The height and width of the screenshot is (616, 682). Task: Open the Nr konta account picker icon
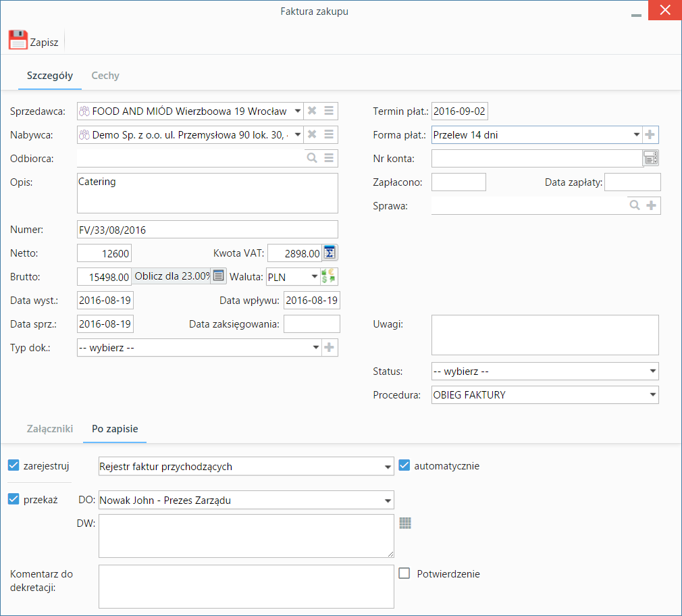(651, 158)
